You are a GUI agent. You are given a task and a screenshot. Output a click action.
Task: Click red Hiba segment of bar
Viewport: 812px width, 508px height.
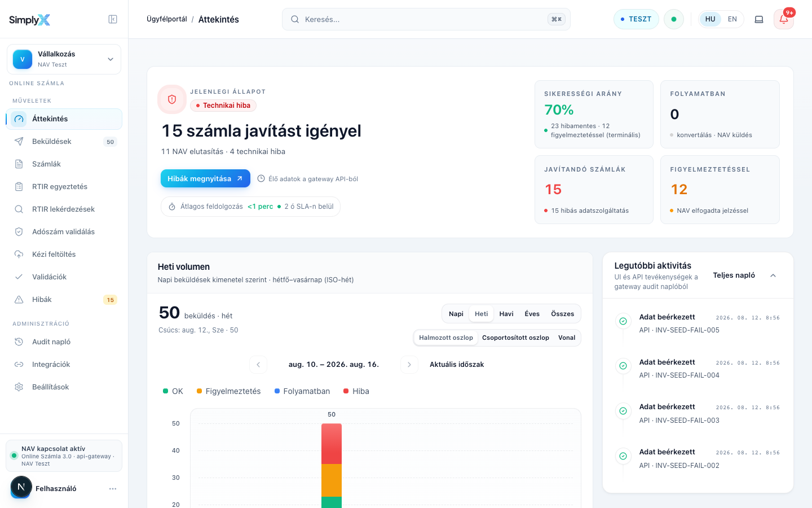[332, 444]
